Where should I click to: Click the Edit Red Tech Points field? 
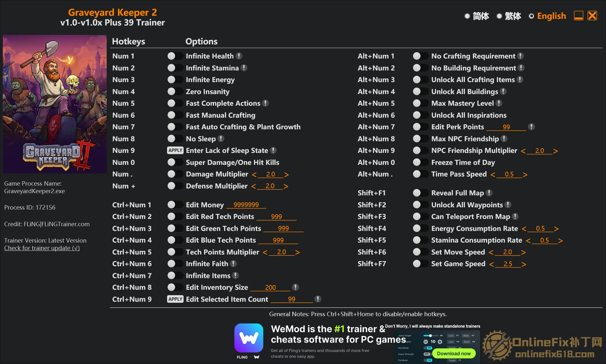click(x=277, y=216)
